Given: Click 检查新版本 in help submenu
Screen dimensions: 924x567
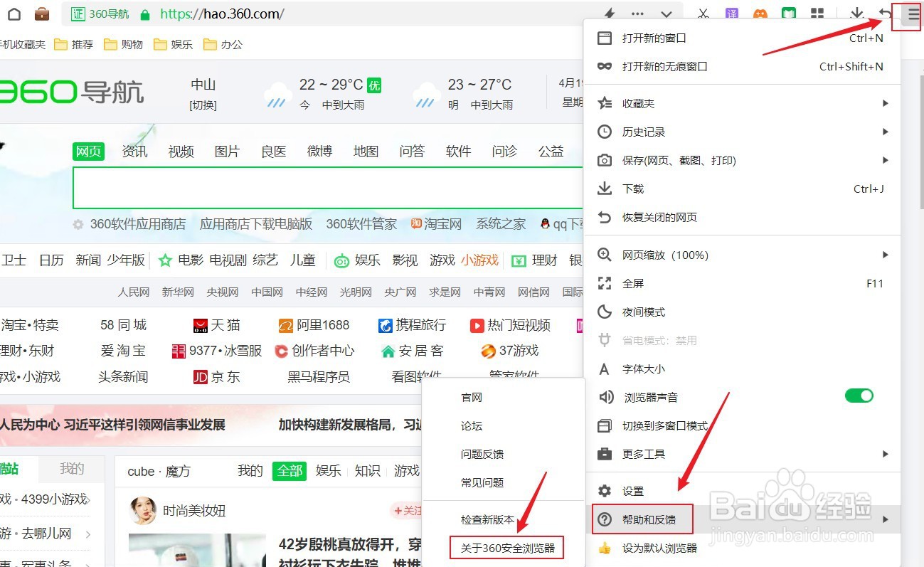Looking at the screenshot, I should (x=504, y=519).
